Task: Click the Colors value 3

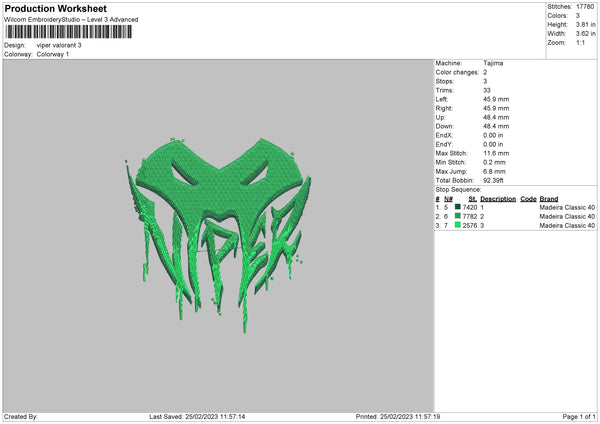Action: pyautogui.click(x=578, y=16)
